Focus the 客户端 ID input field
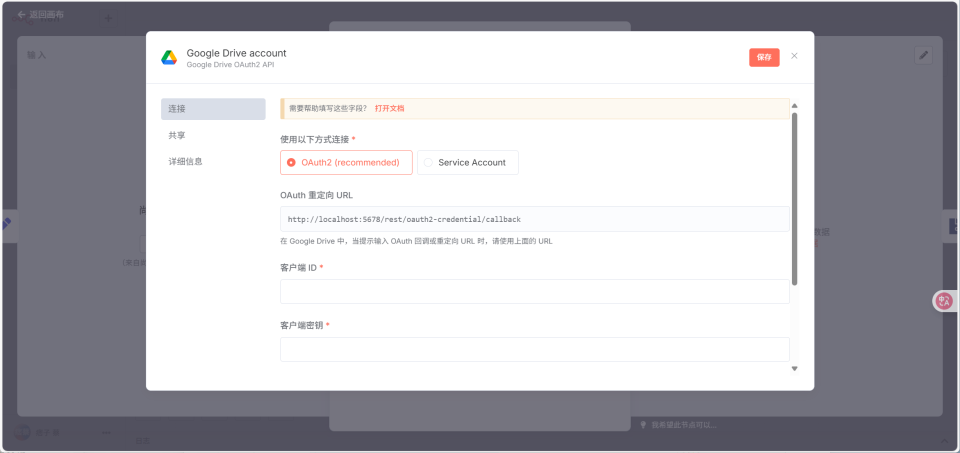Screen dimensions: 960x453 coord(534,291)
